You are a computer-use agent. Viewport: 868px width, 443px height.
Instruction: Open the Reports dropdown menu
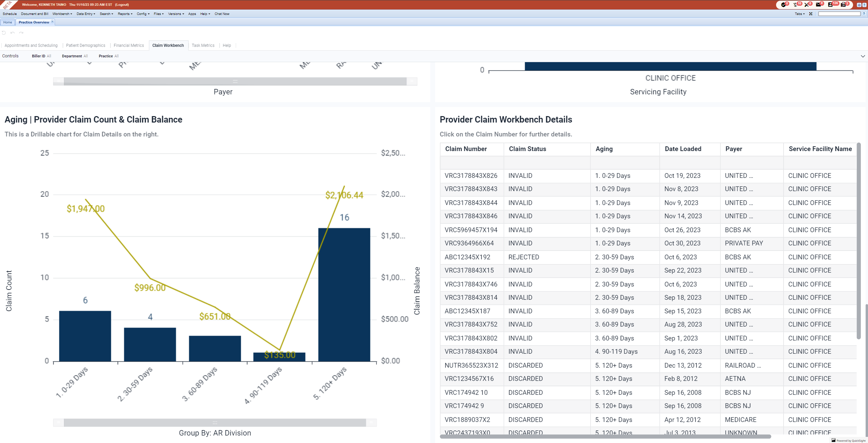124,14
